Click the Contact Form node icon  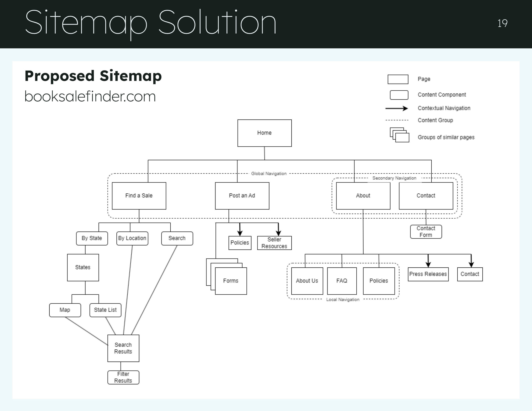[427, 233]
